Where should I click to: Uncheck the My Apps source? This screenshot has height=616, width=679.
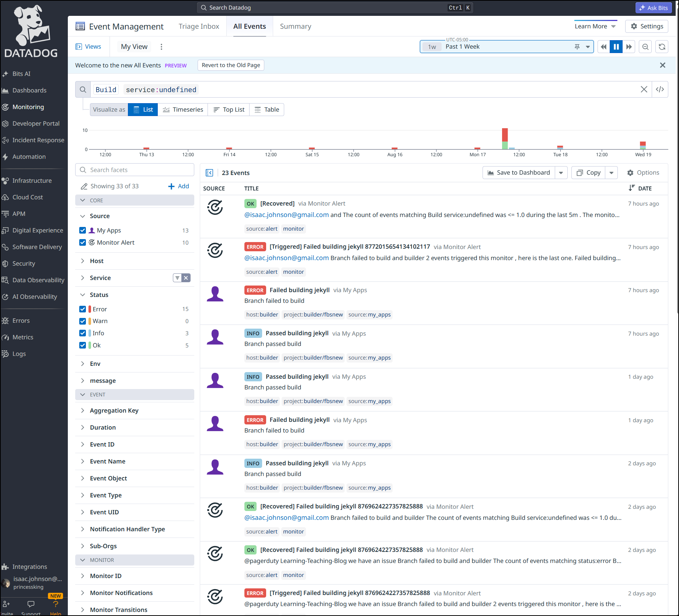83,230
